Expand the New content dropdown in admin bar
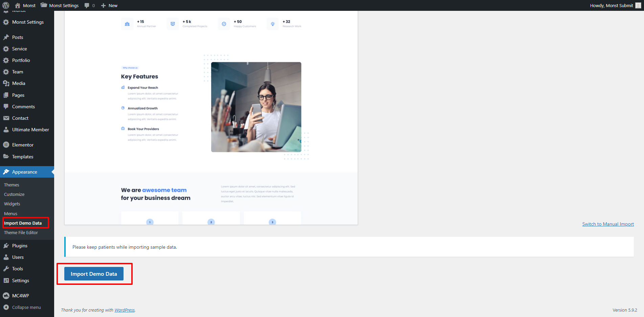The image size is (644, 317). [109, 5]
